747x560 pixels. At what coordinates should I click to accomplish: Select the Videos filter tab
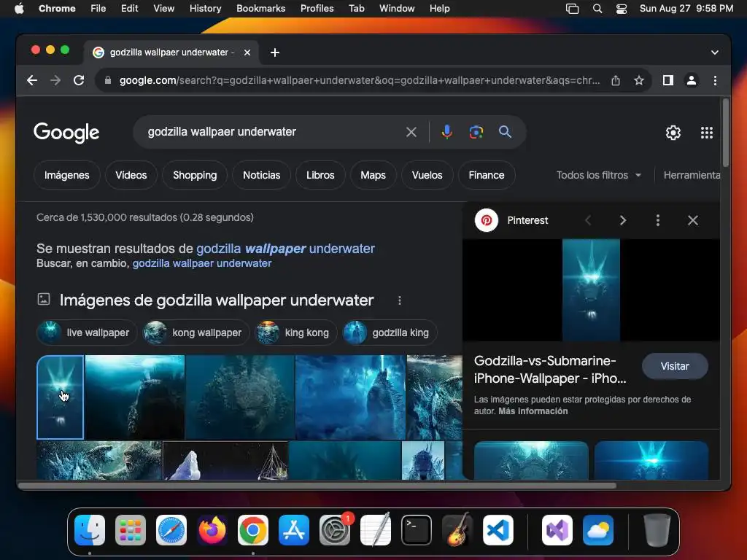coord(131,175)
